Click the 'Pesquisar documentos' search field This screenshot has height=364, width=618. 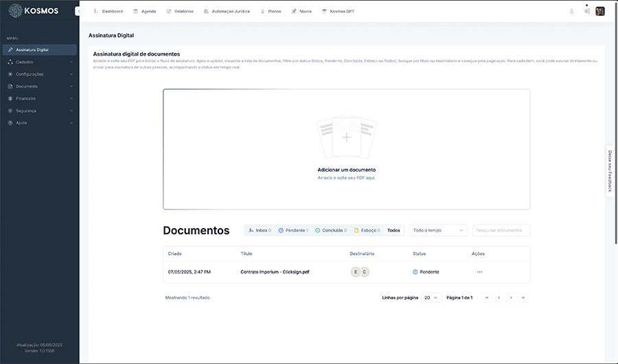[x=501, y=230]
